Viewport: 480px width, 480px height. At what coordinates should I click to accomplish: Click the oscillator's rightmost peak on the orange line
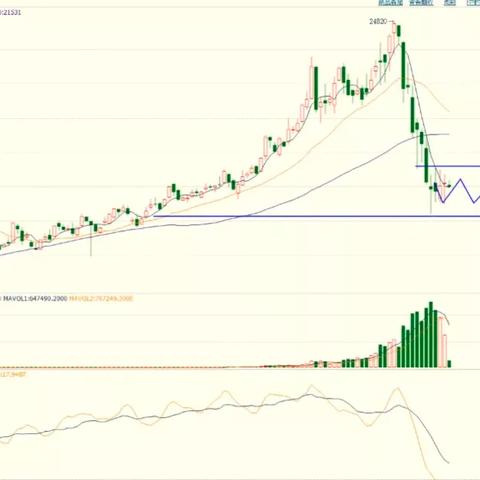point(398,388)
